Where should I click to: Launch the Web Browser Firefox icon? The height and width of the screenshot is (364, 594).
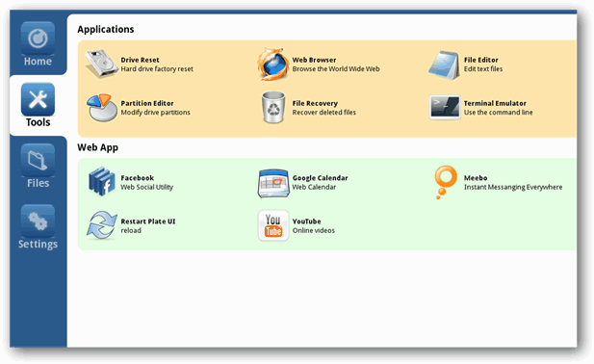pos(272,64)
